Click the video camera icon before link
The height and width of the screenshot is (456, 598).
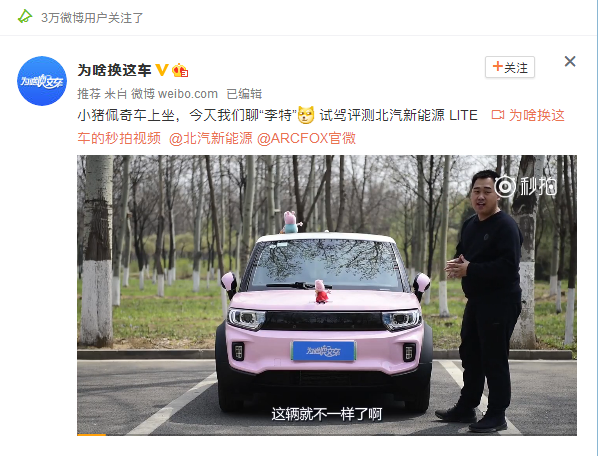[x=498, y=115]
